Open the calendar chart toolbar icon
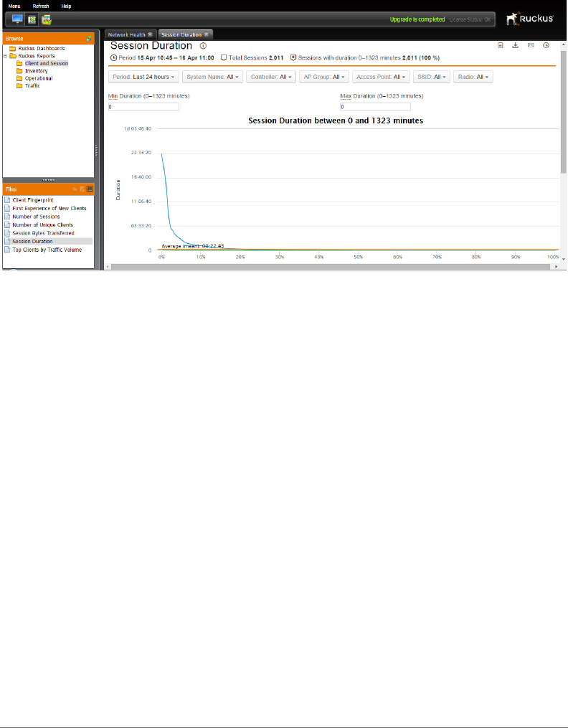Image resolution: width=568 pixels, height=728 pixels. [x=46, y=19]
